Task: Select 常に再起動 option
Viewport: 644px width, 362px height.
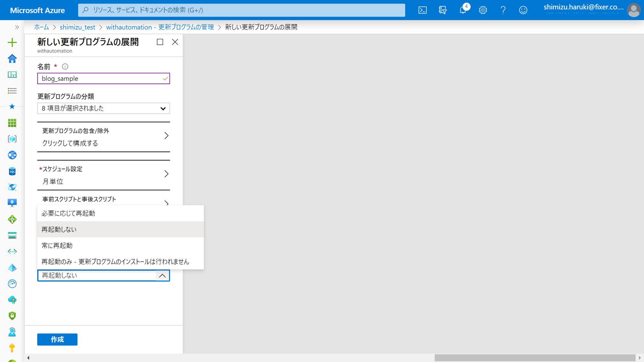Action: (120, 246)
